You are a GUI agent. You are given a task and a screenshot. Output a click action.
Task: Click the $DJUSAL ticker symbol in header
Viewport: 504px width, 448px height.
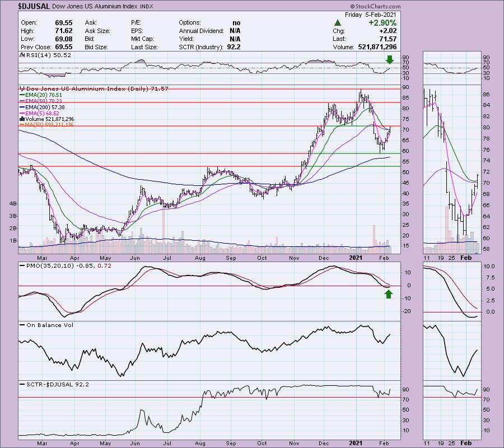tap(34, 6)
